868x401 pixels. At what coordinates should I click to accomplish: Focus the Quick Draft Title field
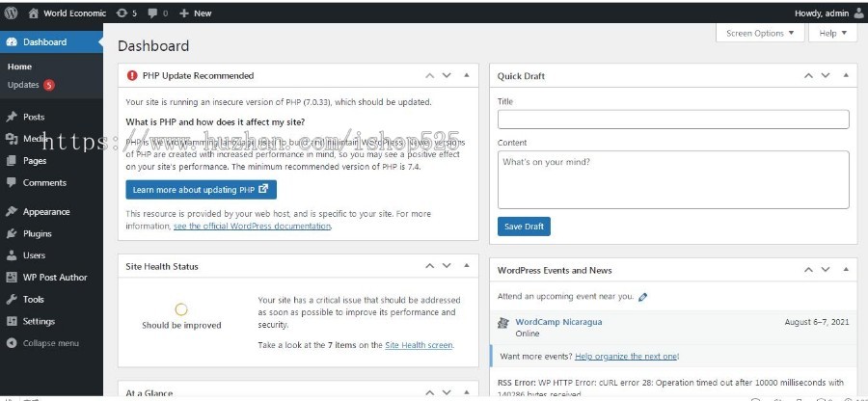point(673,120)
